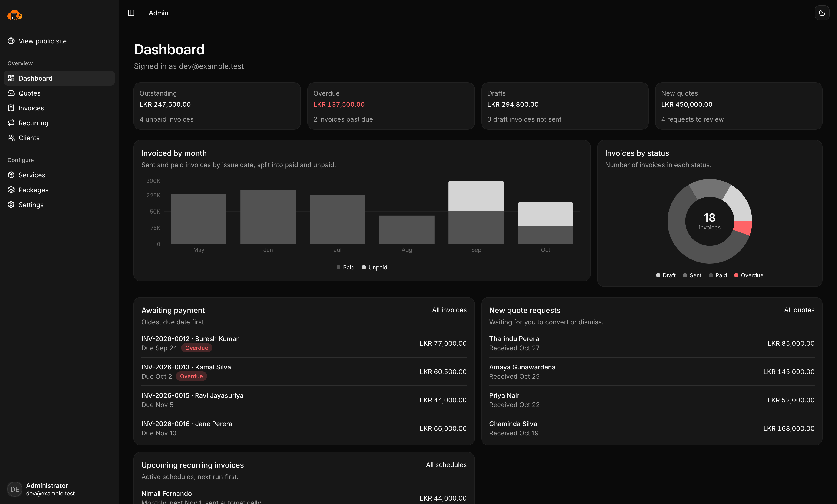Click the Quotes inbox icon
Viewport: 837px width, 504px height.
pos(11,93)
